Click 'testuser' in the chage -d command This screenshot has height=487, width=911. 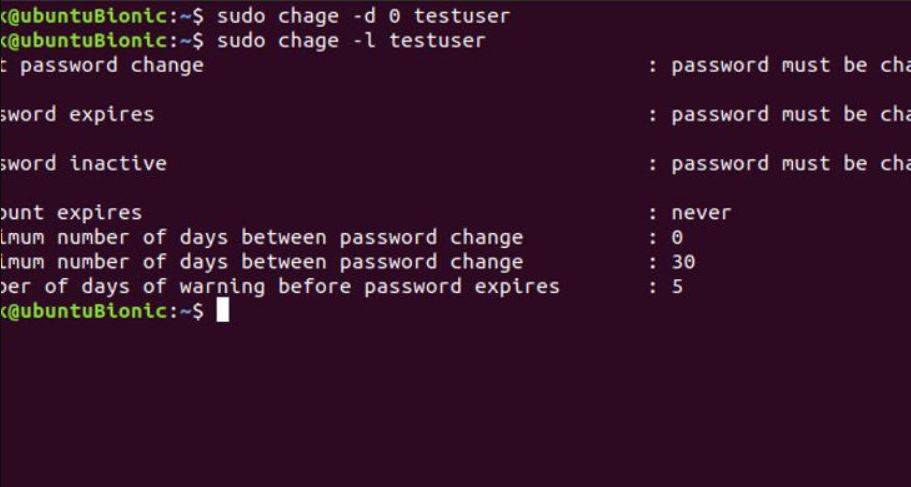(461, 16)
